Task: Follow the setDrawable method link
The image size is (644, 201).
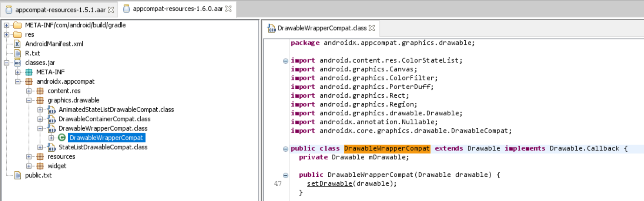Action: click(x=329, y=183)
